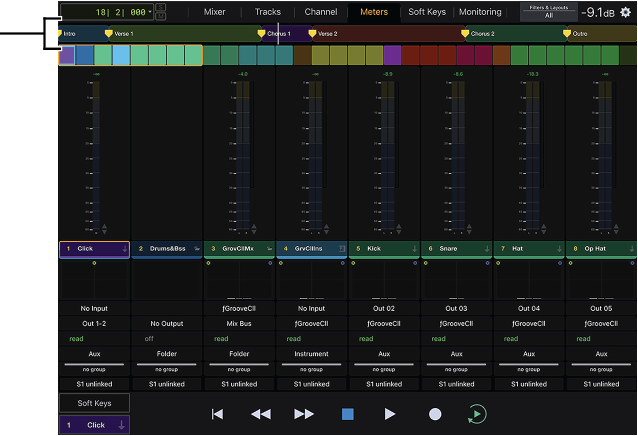Click the arrow icon on the Kick strip
Viewport: 638px width, 436px height.
click(415, 249)
